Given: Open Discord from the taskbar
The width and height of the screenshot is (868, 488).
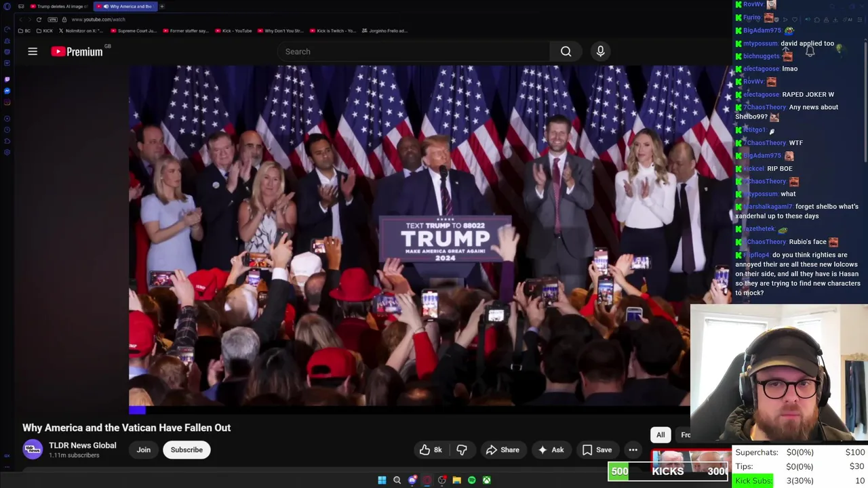Looking at the screenshot, I should coord(412,480).
